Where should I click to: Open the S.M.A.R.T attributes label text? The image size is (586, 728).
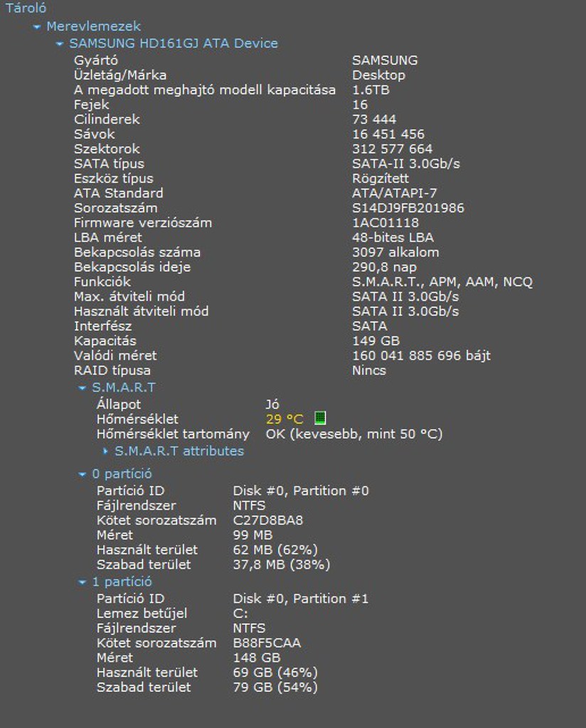179,451
